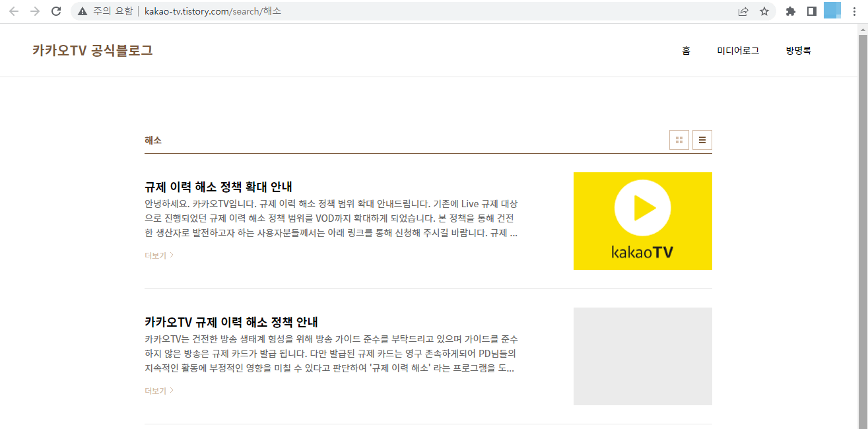Click the browser back arrow
Viewport: 868px width, 429px height.
[13, 11]
